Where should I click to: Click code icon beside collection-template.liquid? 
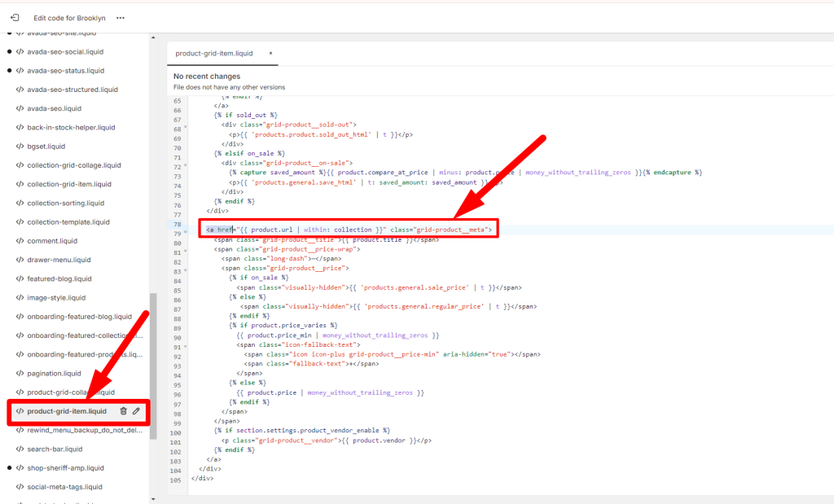pos(20,221)
